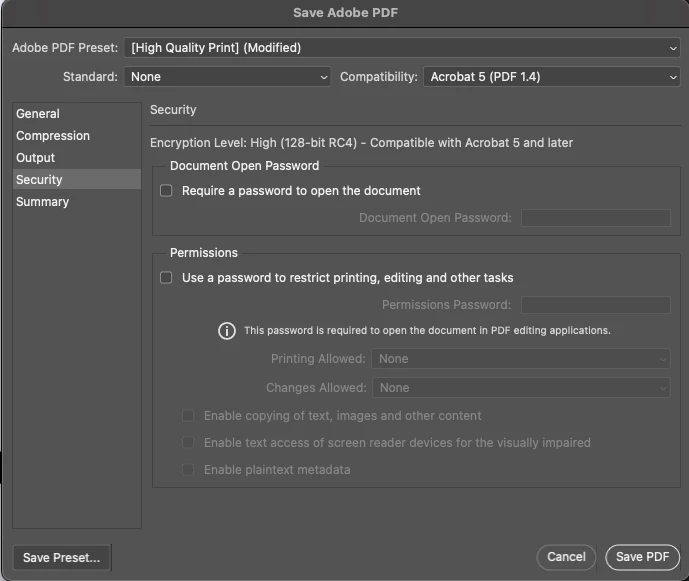Tick Enable copying of text, images checkbox
Viewport: 689px width, 581px height.
click(188, 416)
